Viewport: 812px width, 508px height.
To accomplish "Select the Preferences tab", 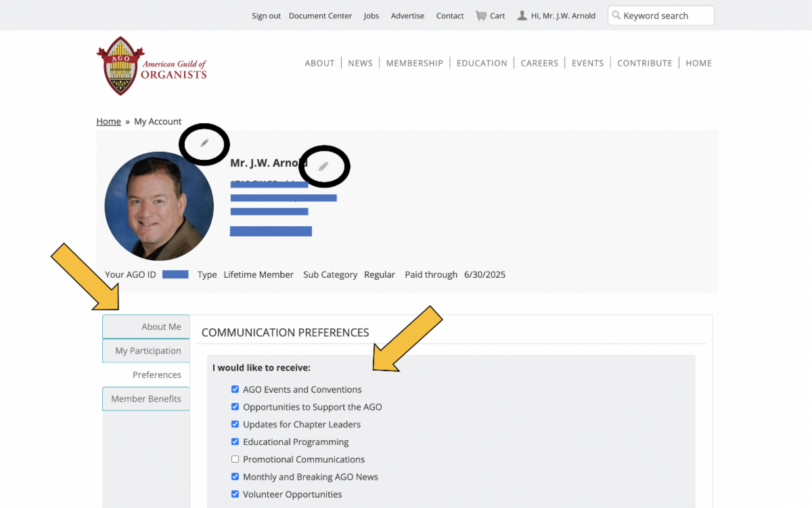I will tap(146, 375).
